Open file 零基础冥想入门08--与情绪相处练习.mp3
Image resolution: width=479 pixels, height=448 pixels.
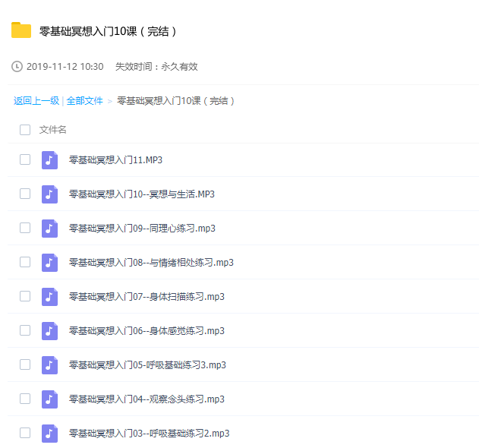pos(151,263)
